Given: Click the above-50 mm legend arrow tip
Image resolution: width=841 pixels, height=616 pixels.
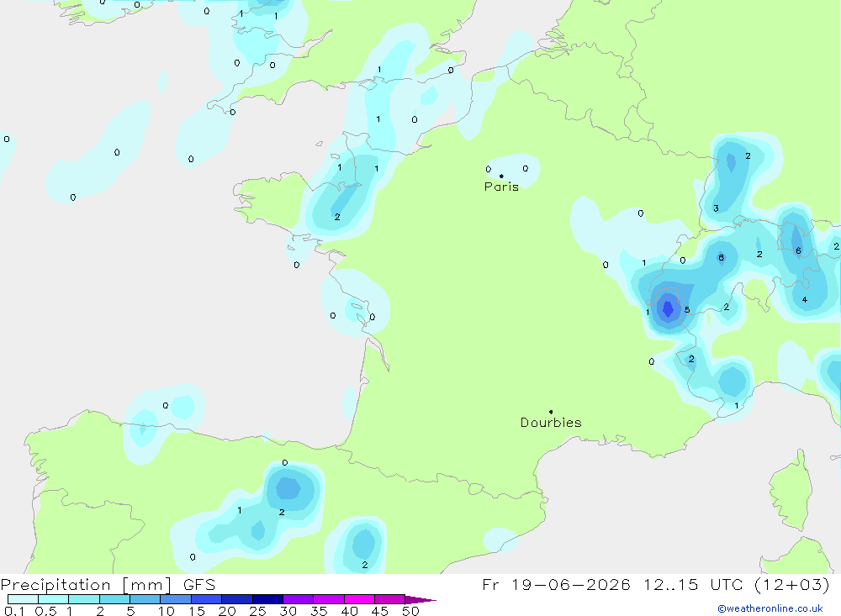Looking at the screenshot, I should coord(421,600).
